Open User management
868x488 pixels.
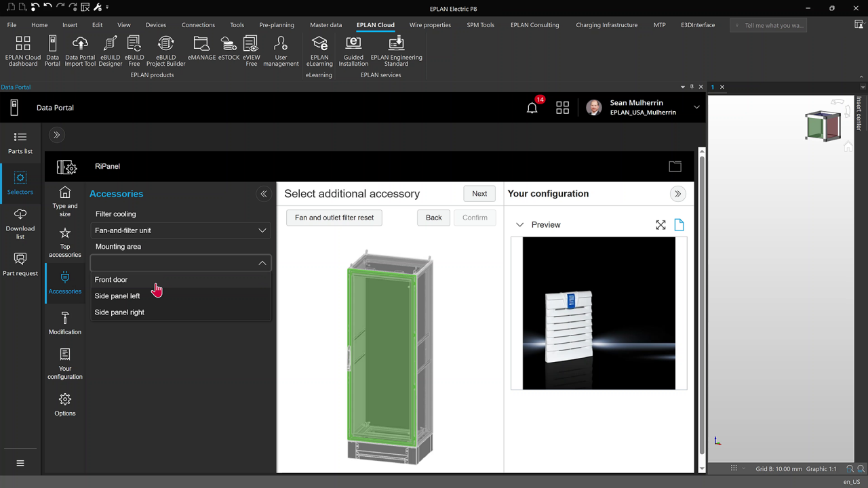pyautogui.click(x=281, y=52)
